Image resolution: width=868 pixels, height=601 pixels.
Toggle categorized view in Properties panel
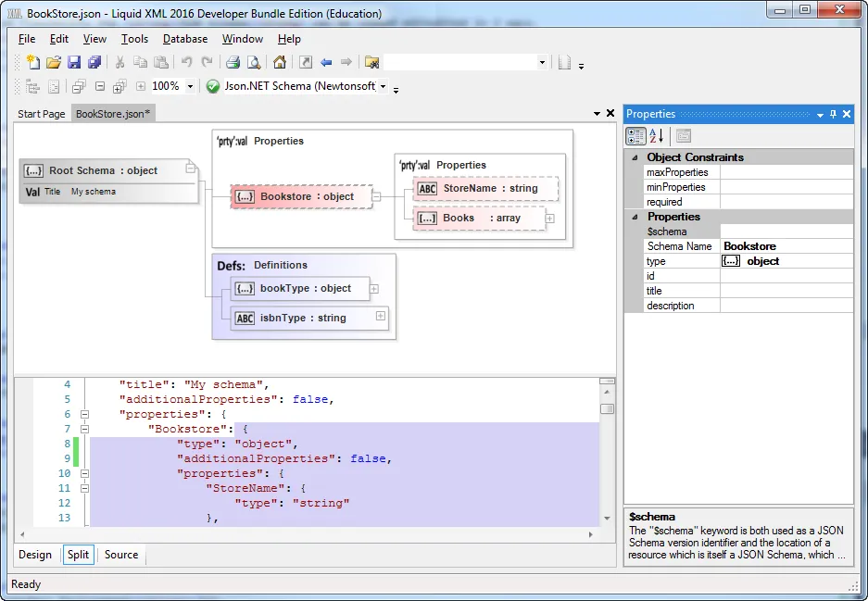tap(635, 136)
